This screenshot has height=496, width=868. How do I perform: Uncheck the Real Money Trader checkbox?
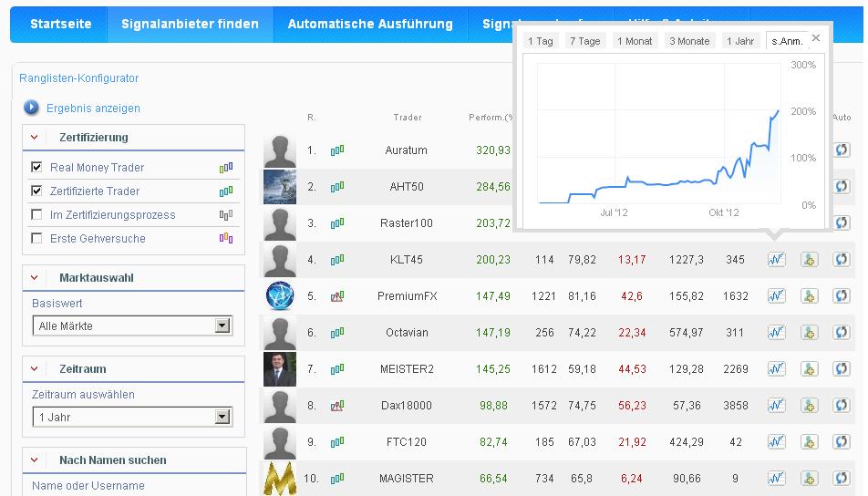tap(36, 167)
